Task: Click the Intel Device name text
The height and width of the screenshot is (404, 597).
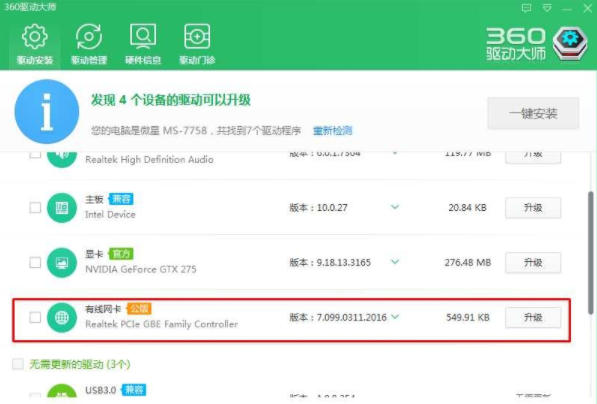Action: pos(110,214)
